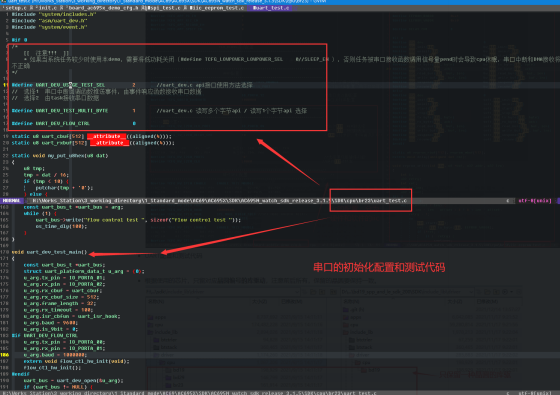Image resolution: width=560 pixels, height=395 pixels.
Task: Click the u_arg.isr_cbfun = uart_isr_hook line
Action: 72,316
